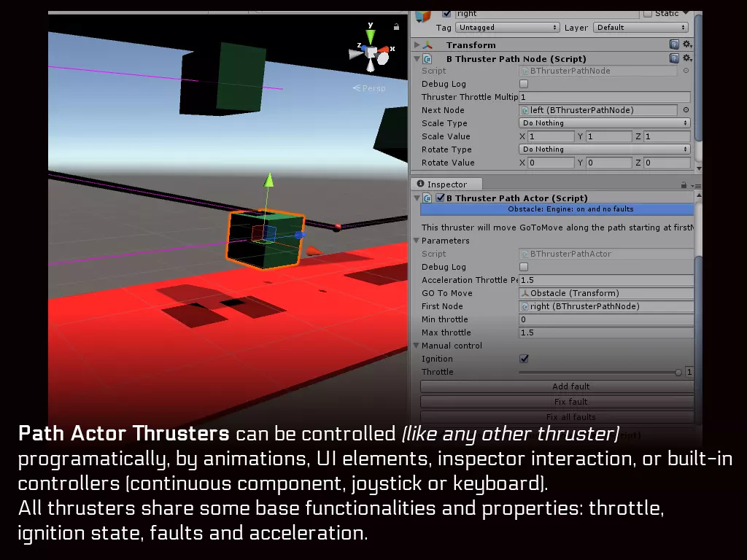Open object picker for the Path Node Script field
The image size is (747, 560).
(686, 71)
